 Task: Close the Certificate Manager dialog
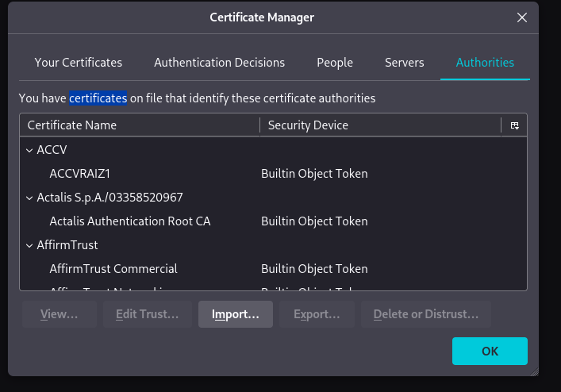(522, 17)
